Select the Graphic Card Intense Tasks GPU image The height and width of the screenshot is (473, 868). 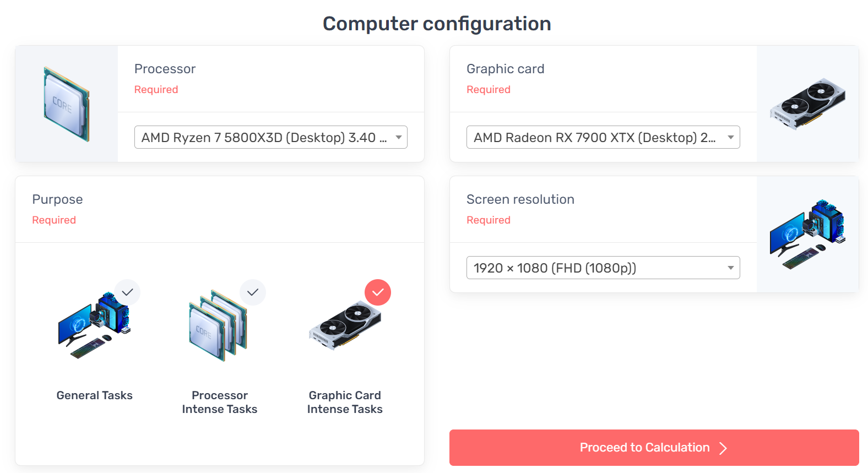click(345, 325)
